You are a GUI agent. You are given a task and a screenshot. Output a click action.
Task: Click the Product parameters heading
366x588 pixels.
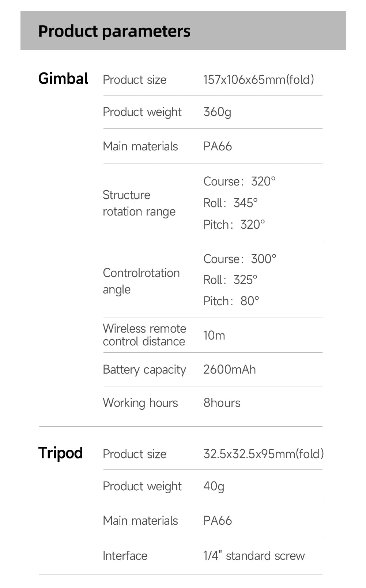pyautogui.click(x=114, y=31)
